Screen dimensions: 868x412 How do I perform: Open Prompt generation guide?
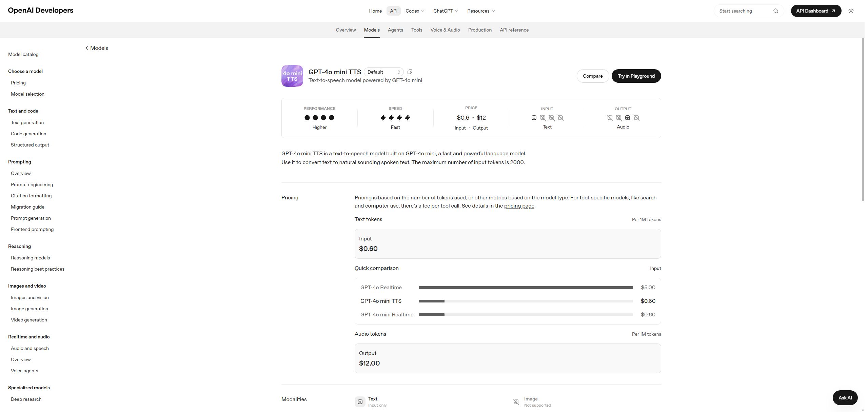coord(31,218)
